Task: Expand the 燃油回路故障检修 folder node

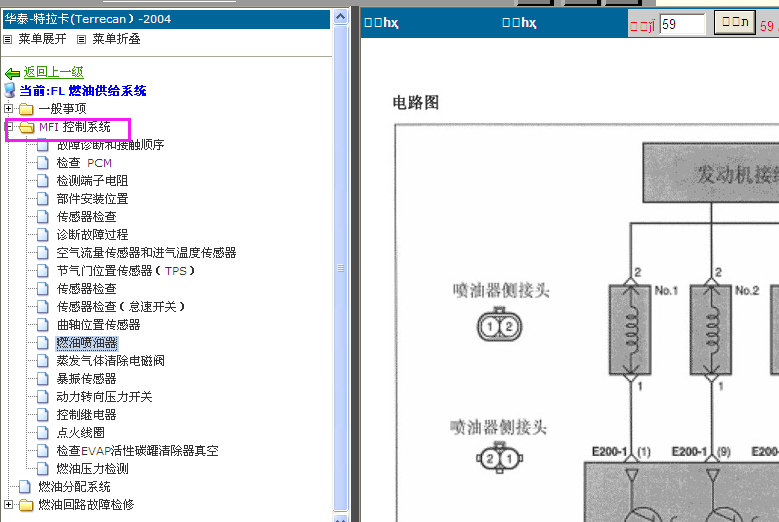Action: tap(8, 504)
